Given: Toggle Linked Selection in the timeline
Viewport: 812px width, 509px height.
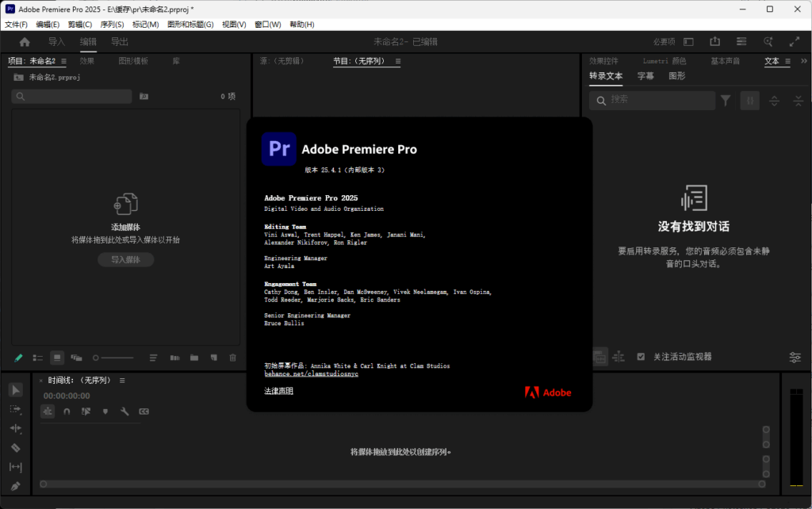Looking at the screenshot, I should pyautogui.click(x=86, y=411).
